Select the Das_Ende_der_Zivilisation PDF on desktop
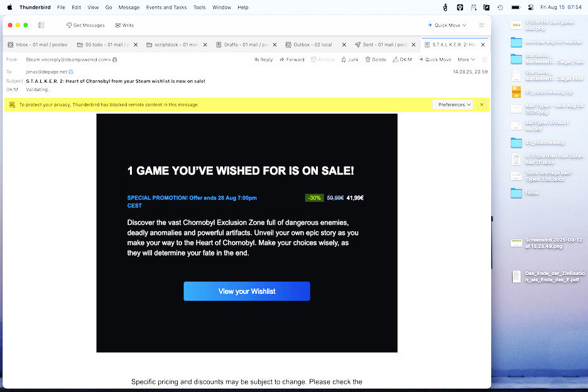The width and height of the screenshot is (588, 392). (x=548, y=276)
